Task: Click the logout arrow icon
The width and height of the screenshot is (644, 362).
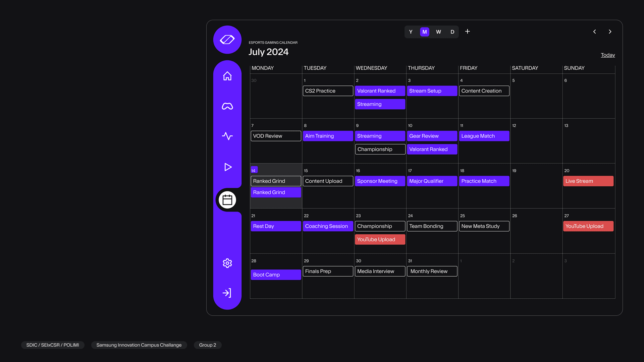Action: point(227,293)
